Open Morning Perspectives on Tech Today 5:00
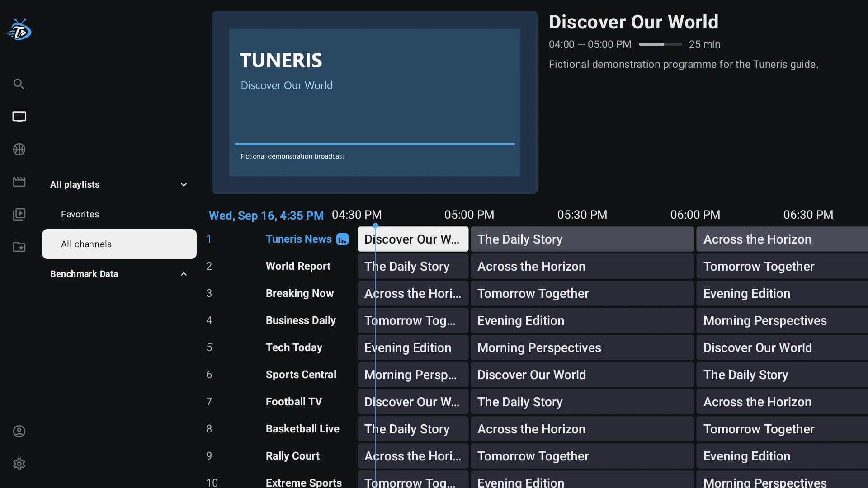 pos(582,347)
